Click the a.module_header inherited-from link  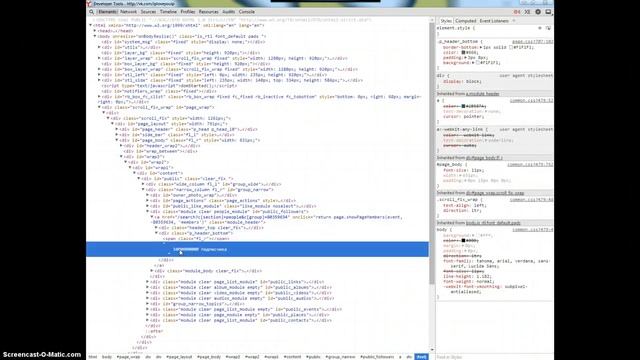tap(482, 94)
